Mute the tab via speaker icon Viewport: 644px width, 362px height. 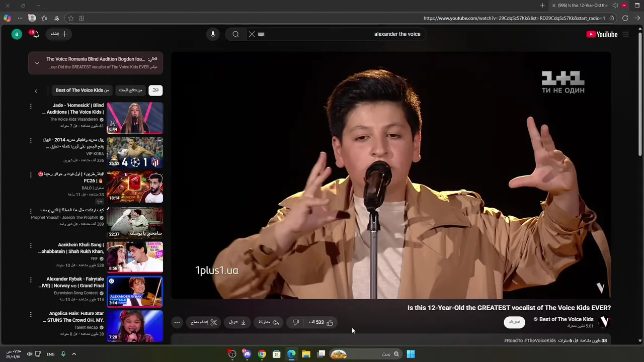615,6
